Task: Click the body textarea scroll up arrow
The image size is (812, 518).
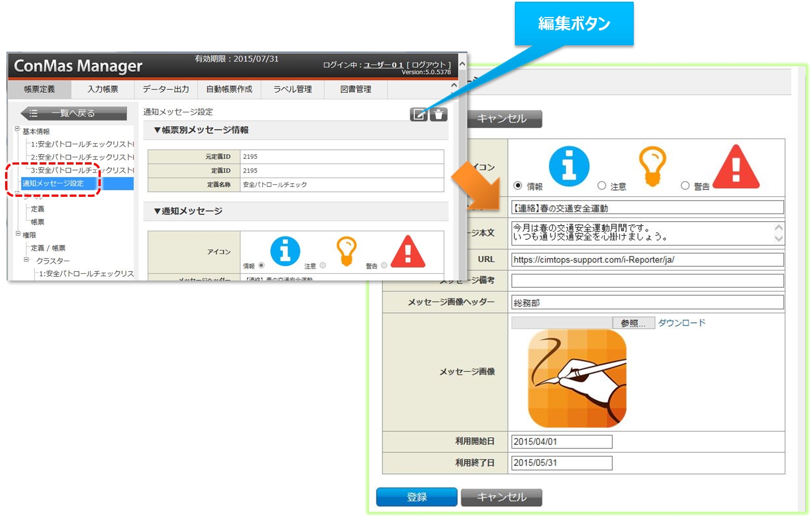Action: [x=779, y=227]
